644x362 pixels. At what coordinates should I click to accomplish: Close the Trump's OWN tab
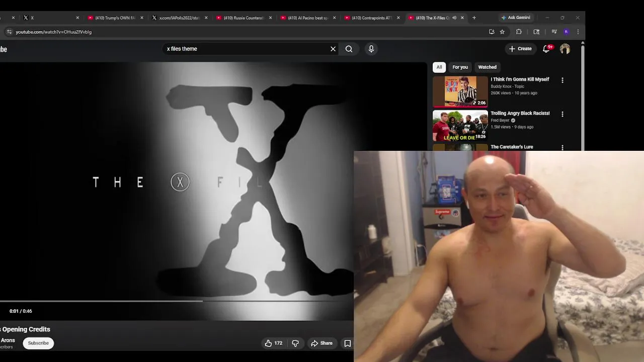click(x=141, y=18)
